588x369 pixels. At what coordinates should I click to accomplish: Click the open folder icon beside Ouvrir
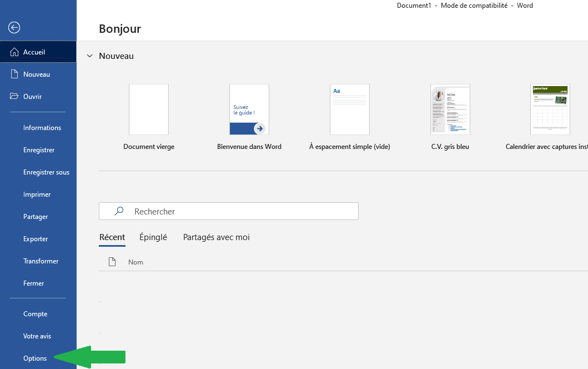click(14, 96)
